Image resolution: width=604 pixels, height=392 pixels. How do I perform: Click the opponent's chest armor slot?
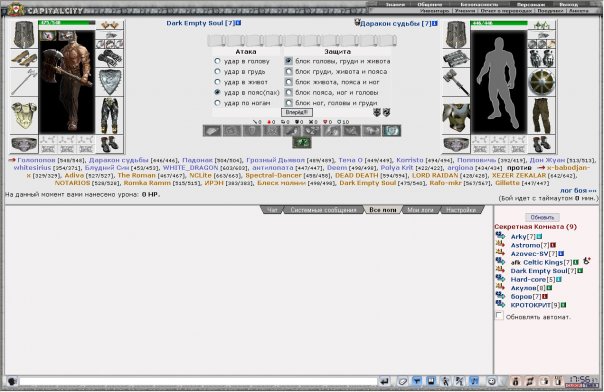click(x=456, y=116)
